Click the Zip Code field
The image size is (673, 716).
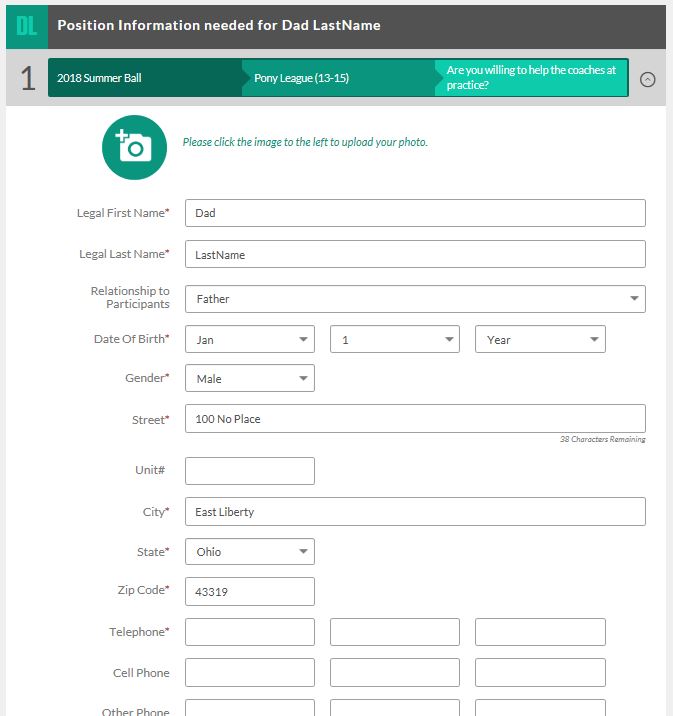coord(250,591)
